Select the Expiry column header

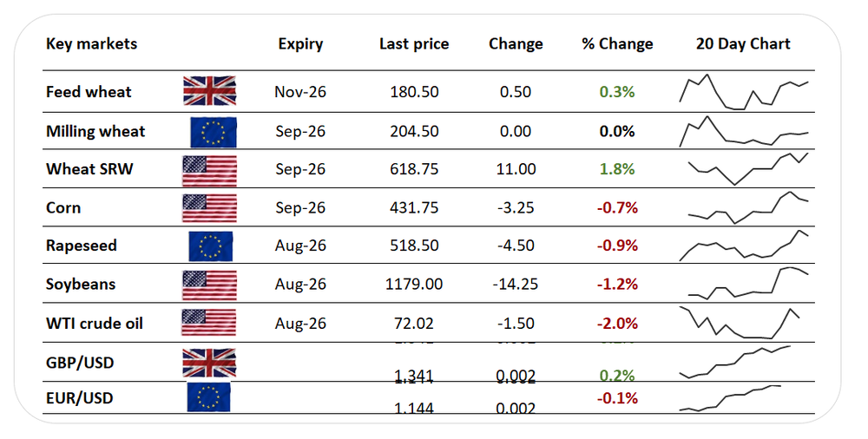pos(300,44)
